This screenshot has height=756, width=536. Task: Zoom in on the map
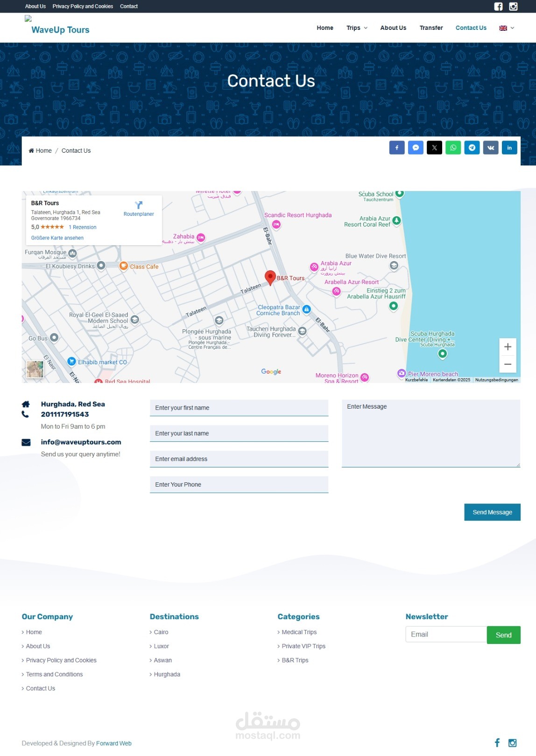508,347
